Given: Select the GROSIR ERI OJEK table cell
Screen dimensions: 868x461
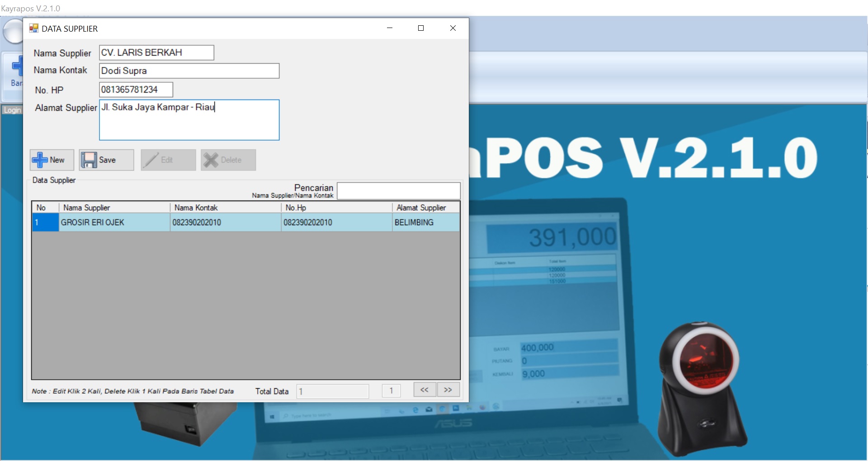Looking at the screenshot, I should pos(114,222).
